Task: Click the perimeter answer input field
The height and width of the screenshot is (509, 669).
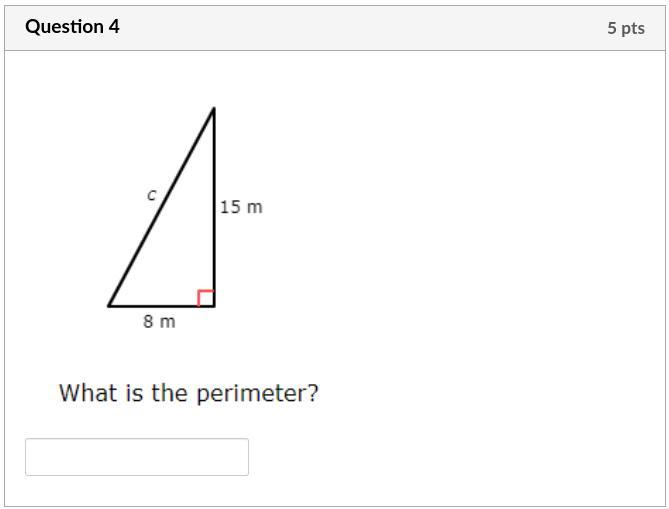Action: 136,457
